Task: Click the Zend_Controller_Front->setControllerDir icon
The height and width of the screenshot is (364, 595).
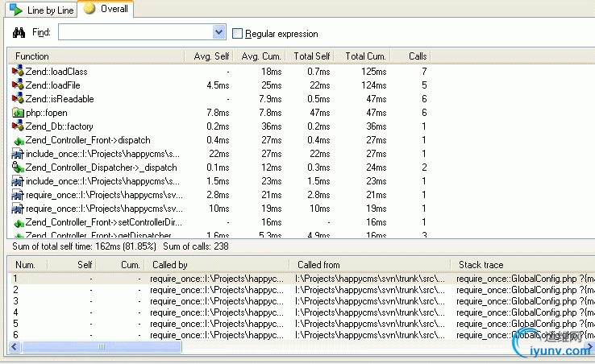Action: [x=19, y=223]
